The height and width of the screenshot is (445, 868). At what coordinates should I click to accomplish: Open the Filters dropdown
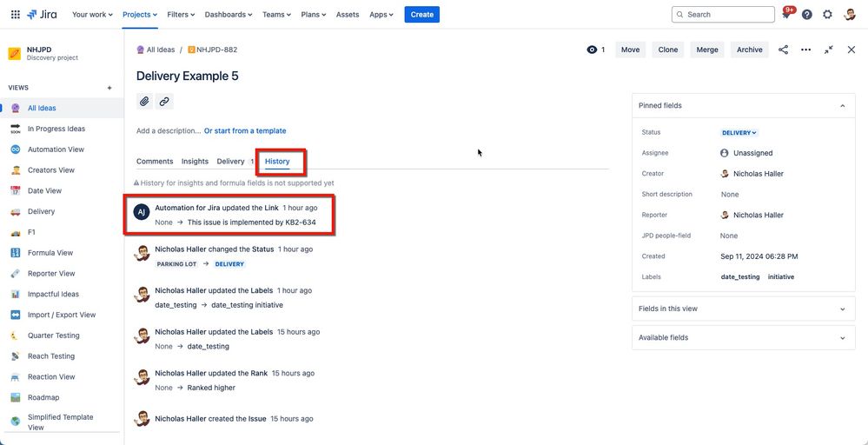click(181, 15)
